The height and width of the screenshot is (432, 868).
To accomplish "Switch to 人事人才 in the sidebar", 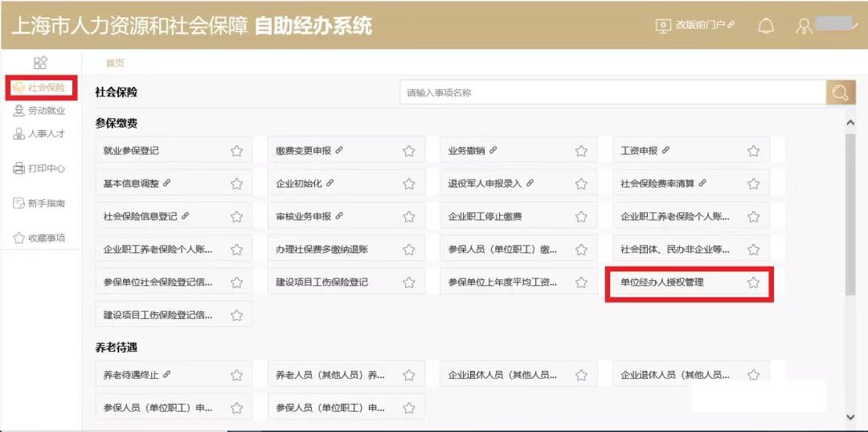I will pos(39,134).
